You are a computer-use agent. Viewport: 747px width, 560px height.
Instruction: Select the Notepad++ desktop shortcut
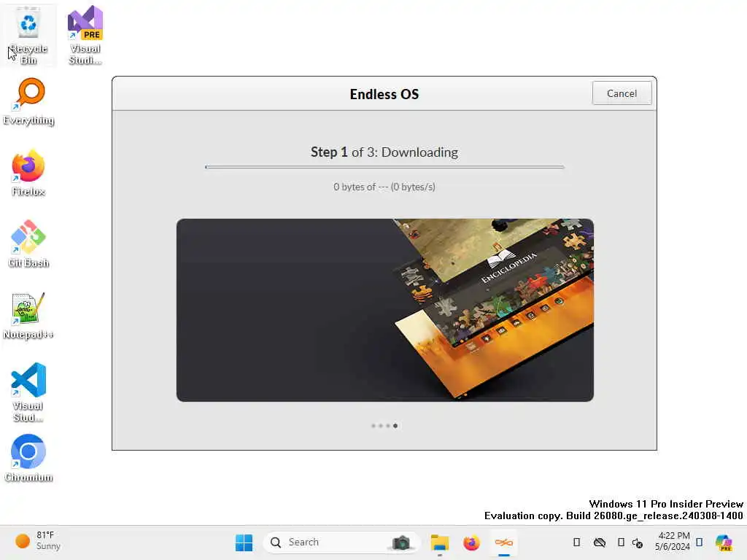click(x=28, y=316)
